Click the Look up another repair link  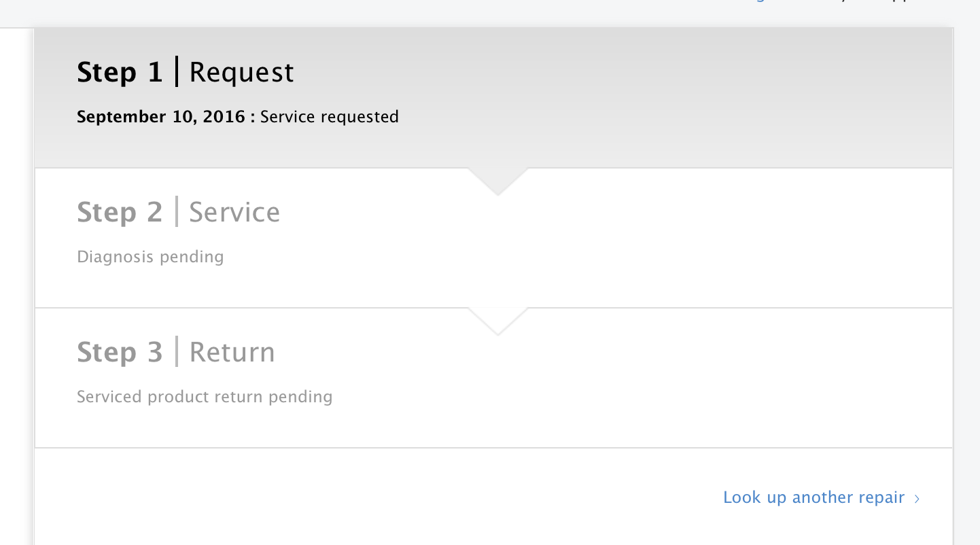tap(813, 497)
